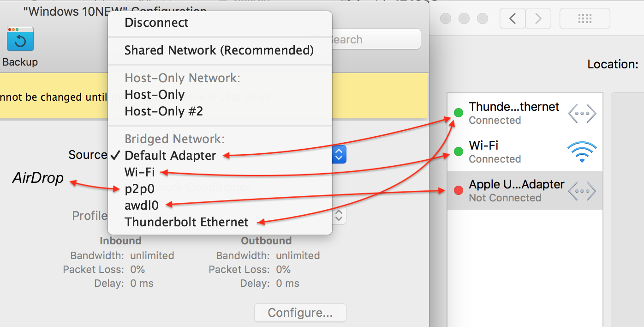The height and width of the screenshot is (327, 644).
Task: Expand the Profile dropdown stepper arrows
Action: point(339,215)
